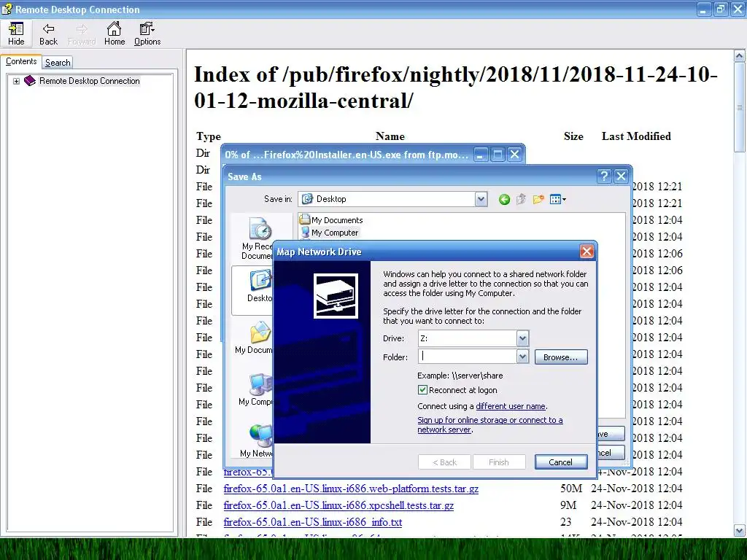747x560 pixels.
Task: Switch to the Search tab
Action: click(58, 63)
